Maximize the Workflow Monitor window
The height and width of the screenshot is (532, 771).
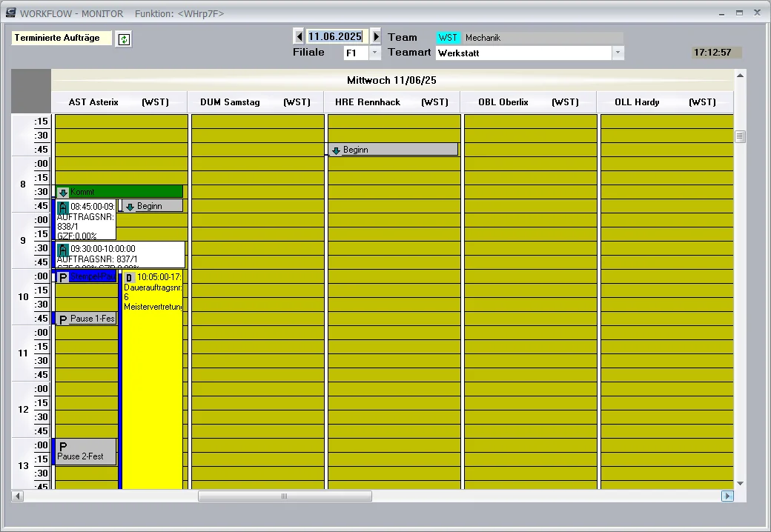pos(739,13)
